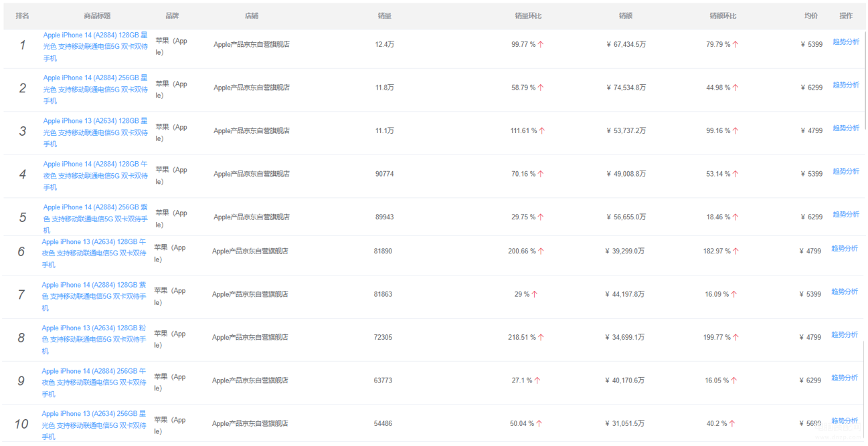Screen dimensions: 868x446
Task: Select the amount ¥ 67,434.5万
Action: [x=626, y=45]
